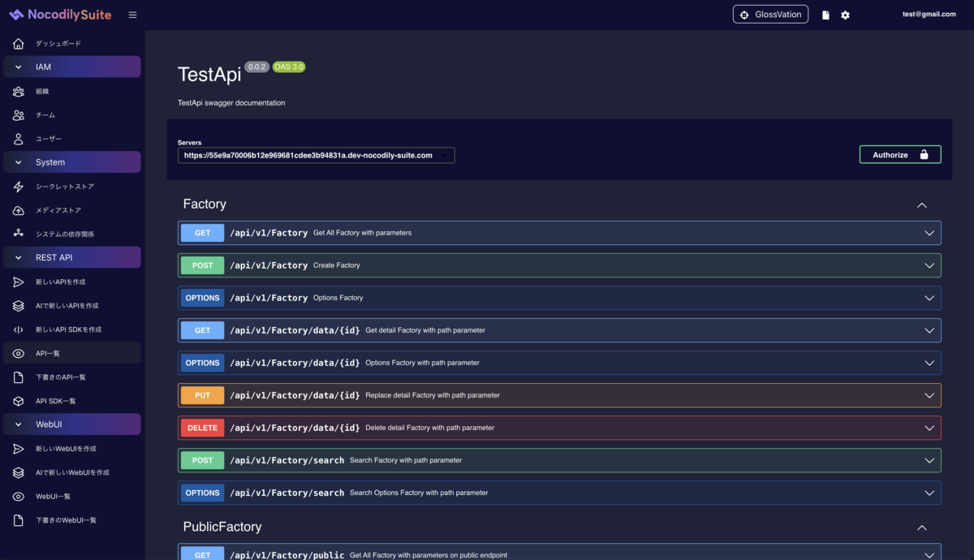Expand OPTIONS /api/v1/Factory/search operation
The width and height of the screenshot is (974, 560).
pos(559,493)
